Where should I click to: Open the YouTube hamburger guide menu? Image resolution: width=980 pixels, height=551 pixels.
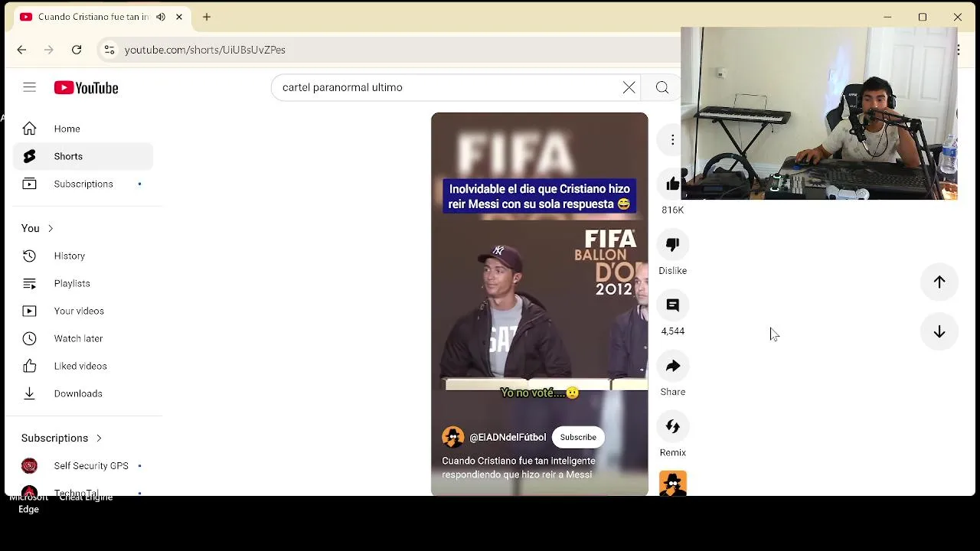29,87
